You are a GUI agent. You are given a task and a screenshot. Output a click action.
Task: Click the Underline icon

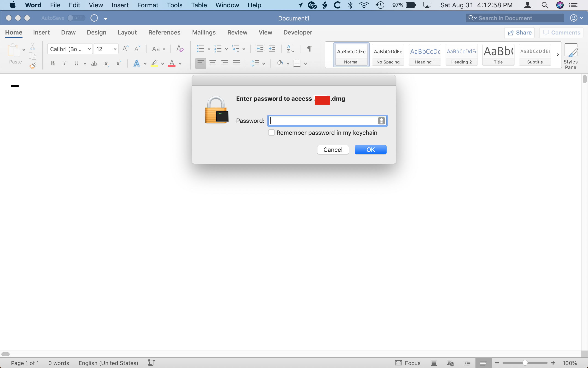click(76, 63)
